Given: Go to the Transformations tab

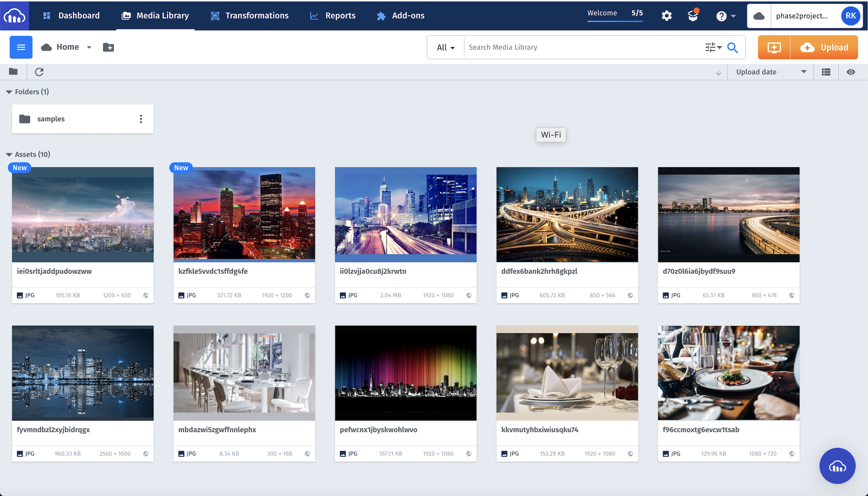Looking at the screenshot, I should tap(250, 16).
